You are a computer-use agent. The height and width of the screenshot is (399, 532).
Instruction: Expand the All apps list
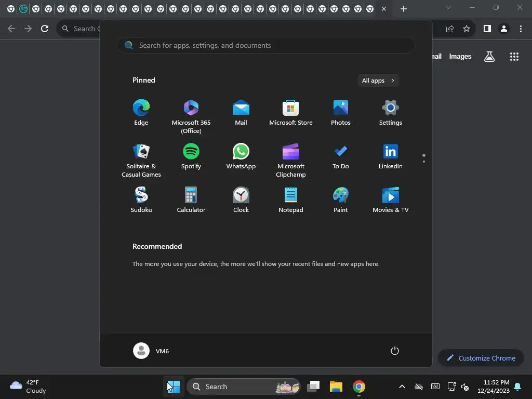(378, 81)
